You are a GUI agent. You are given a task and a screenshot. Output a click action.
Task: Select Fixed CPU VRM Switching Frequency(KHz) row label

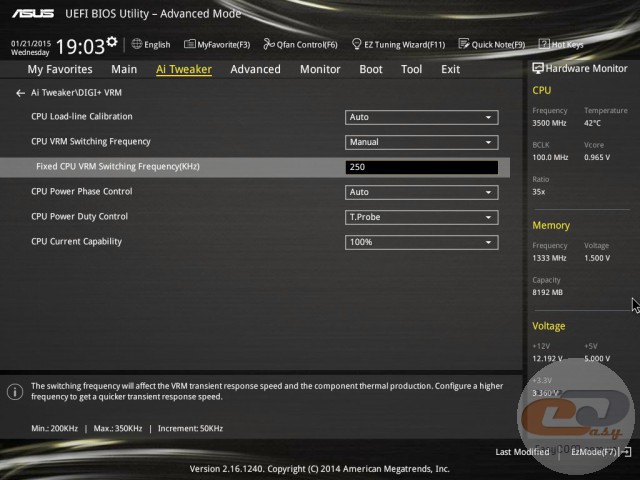[118, 167]
